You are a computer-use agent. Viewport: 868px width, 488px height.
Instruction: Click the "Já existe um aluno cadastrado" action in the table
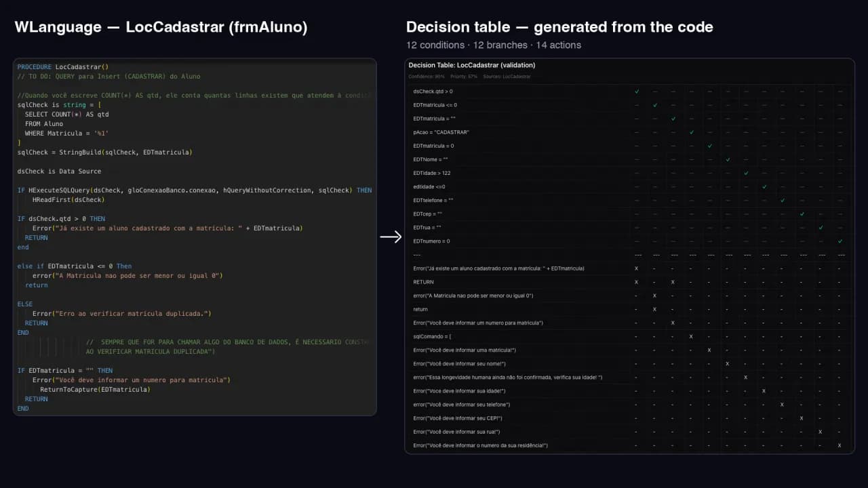pyautogui.click(x=498, y=268)
